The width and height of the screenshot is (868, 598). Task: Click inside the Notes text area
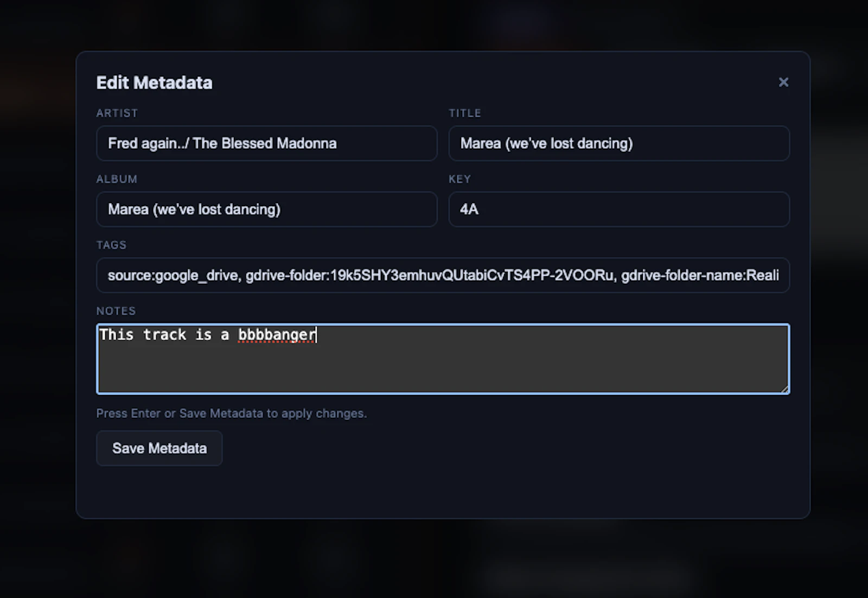click(x=443, y=359)
